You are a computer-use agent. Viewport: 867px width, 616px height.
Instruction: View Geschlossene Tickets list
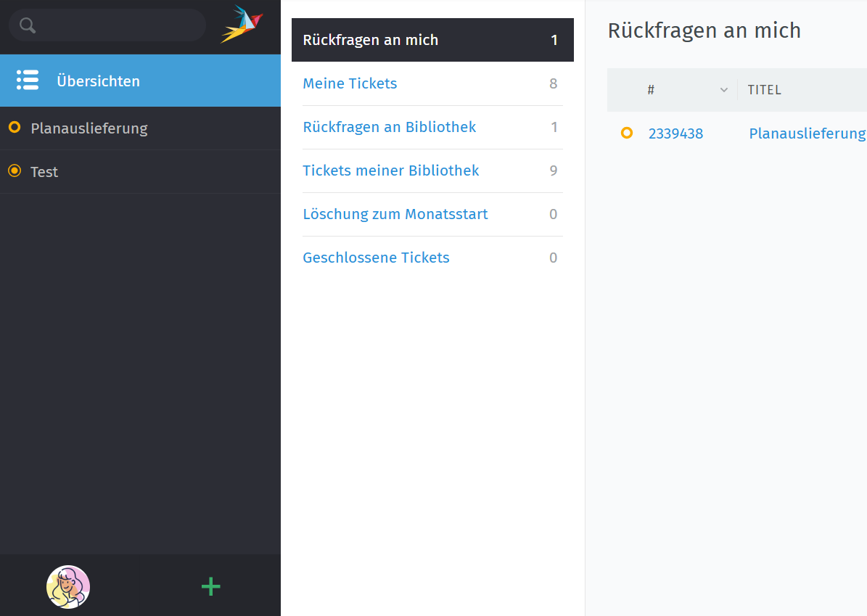376,258
